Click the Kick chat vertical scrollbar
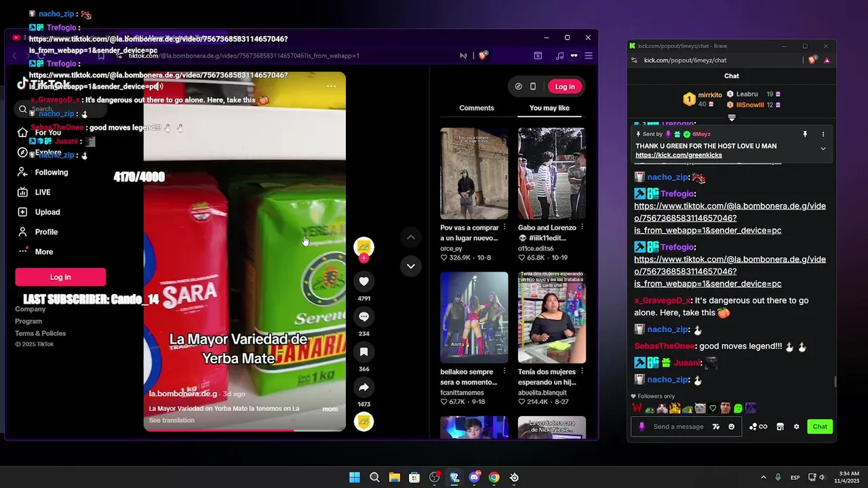Viewport: 868px width, 488px height. pos(835,382)
